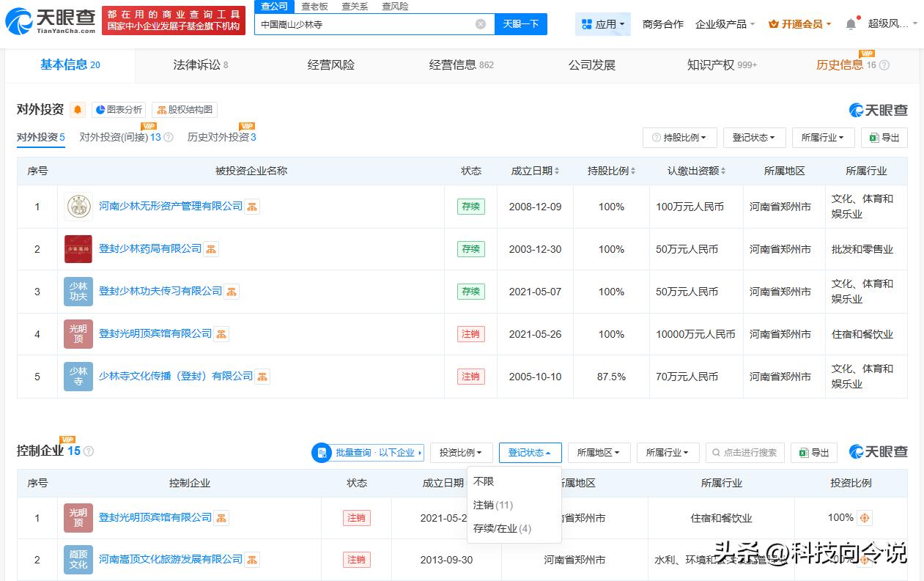Collapse the open 登记状态 dropdown in 控制企业
The image size is (924, 581).
(531, 453)
